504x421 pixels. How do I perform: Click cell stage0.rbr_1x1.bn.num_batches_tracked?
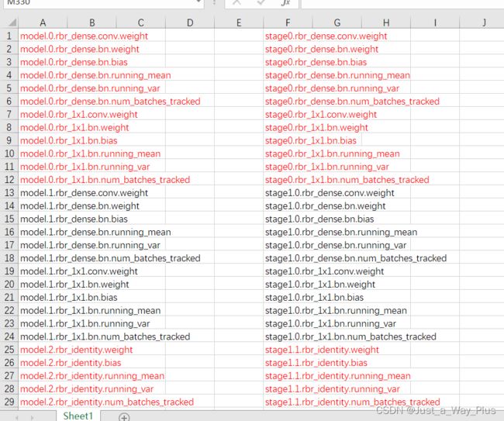point(347,180)
